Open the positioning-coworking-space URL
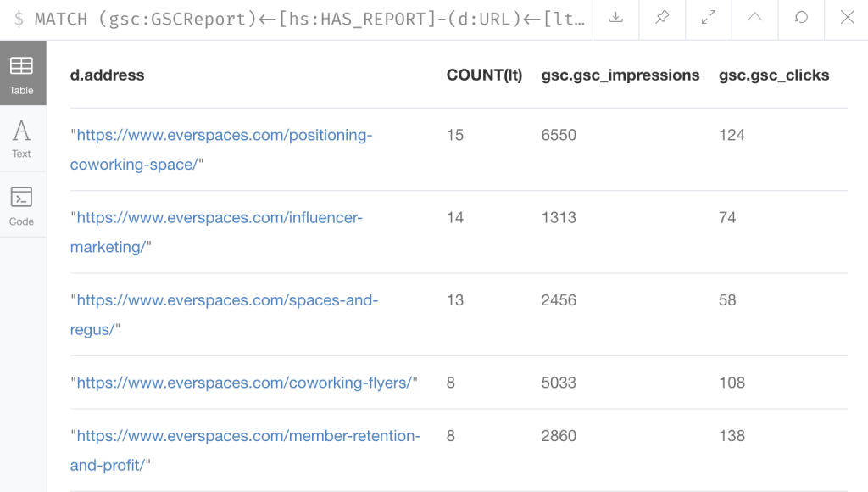 click(221, 149)
